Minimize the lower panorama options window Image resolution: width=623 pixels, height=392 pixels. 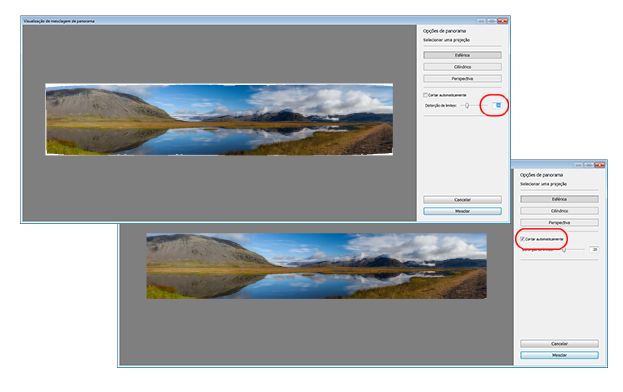578,165
